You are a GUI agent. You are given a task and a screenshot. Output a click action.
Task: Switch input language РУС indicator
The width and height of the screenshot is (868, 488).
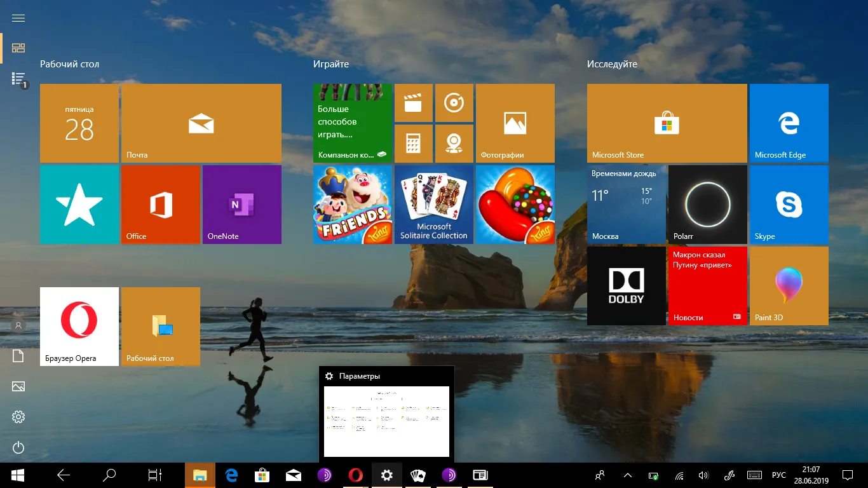tap(778, 475)
